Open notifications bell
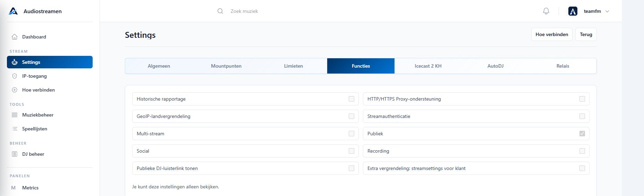The width and height of the screenshot is (644, 196). pos(546,11)
